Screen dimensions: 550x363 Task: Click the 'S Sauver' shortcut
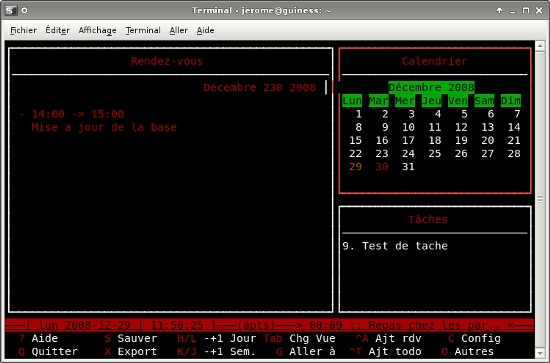pos(130,338)
